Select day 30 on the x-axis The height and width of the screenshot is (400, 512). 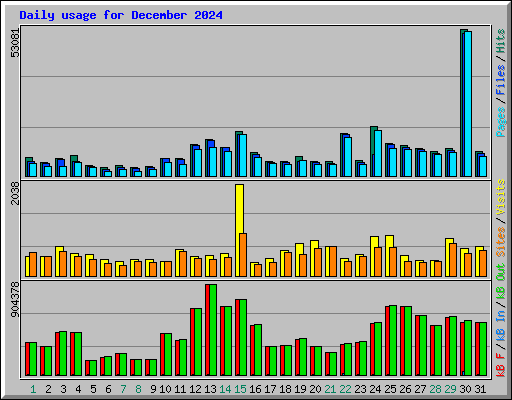click(465, 389)
